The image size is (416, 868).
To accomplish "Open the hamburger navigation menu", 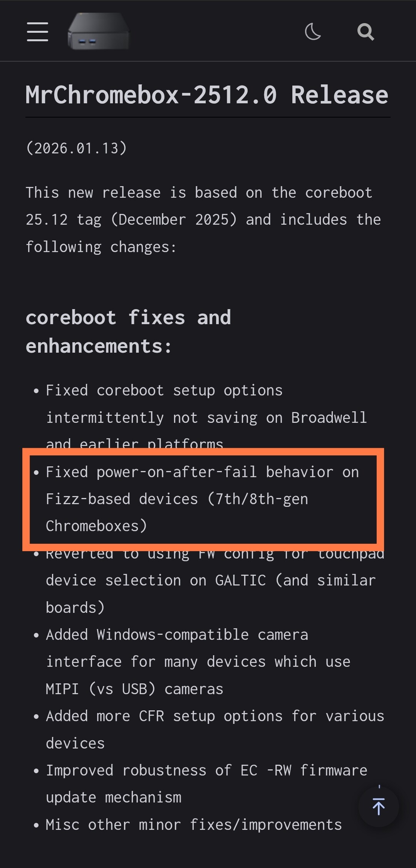I will (x=37, y=32).
